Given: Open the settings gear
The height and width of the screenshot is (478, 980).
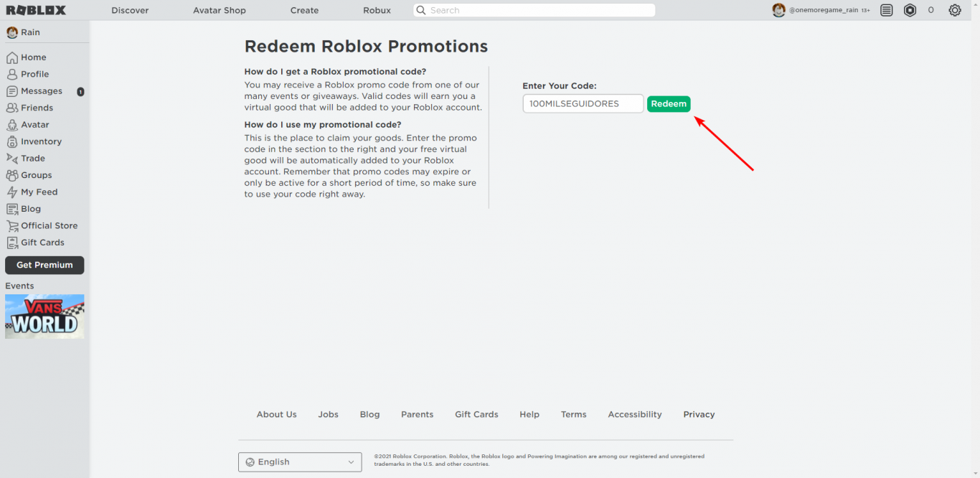Looking at the screenshot, I should coord(954,10).
